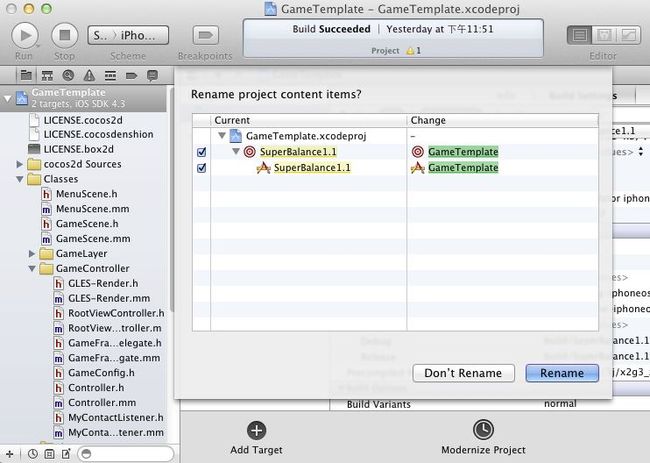Image resolution: width=650 pixels, height=463 pixels.
Task: Click the GameTemplate.xcodeproj file icon in list
Action: coord(235,136)
